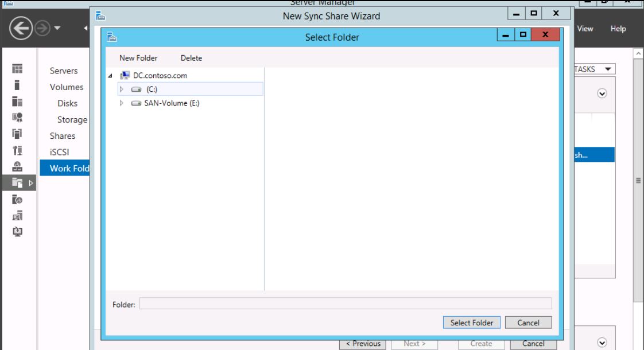The image size is (644, 350).
Task: Click the arrow beside the File and Storage icon
Action: tap(31, 183)
